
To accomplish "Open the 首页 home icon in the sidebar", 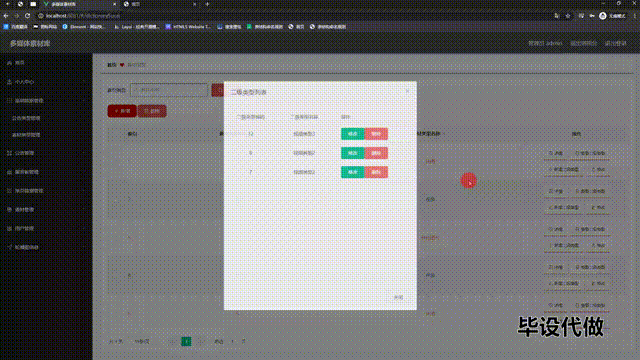I will (x=9, y=63).
